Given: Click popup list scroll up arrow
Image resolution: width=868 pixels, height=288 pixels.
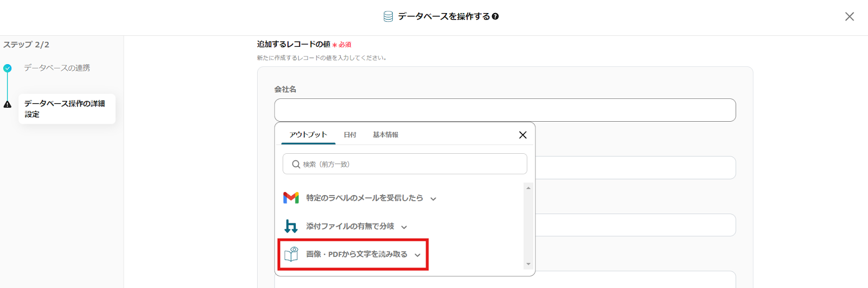Looking at the screenshot, I should [x=528, y=188].
